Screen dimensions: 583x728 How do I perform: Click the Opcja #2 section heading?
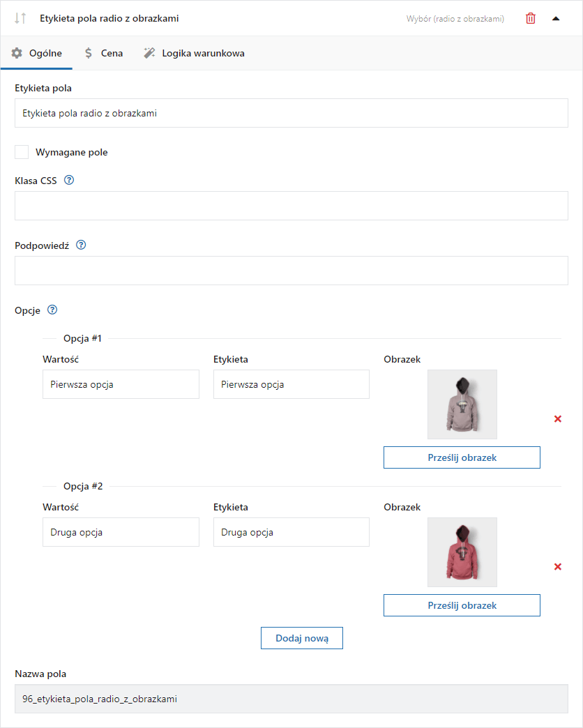[83, 486]
